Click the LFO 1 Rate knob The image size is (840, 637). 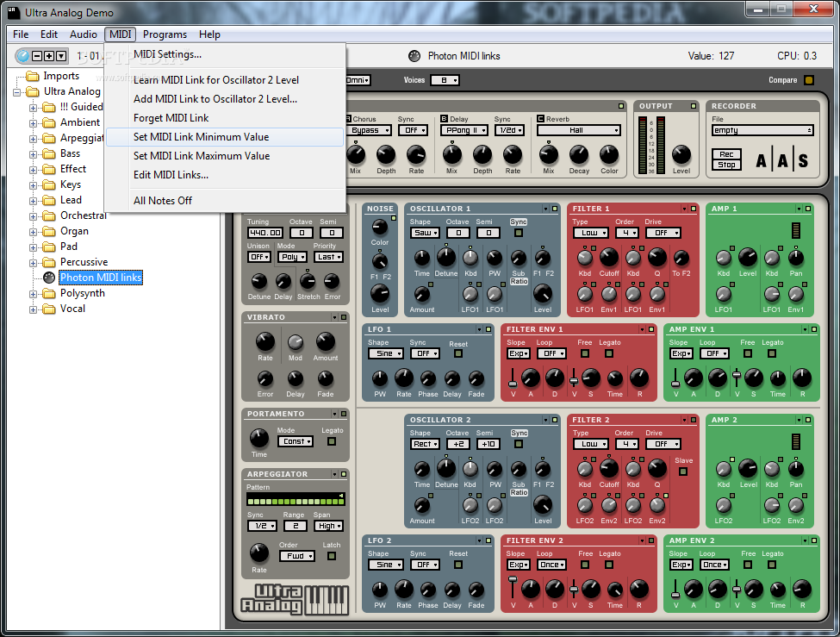[404, 378]
